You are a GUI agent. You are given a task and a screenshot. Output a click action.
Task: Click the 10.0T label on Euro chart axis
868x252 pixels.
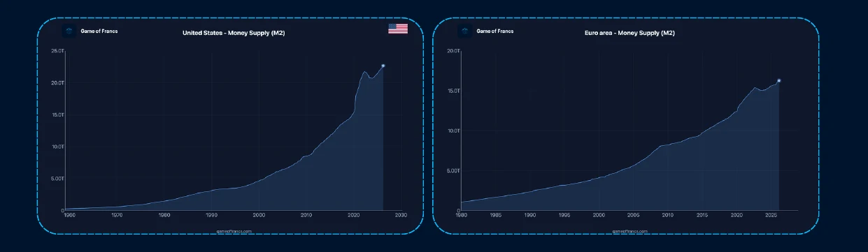pos(453,131)
